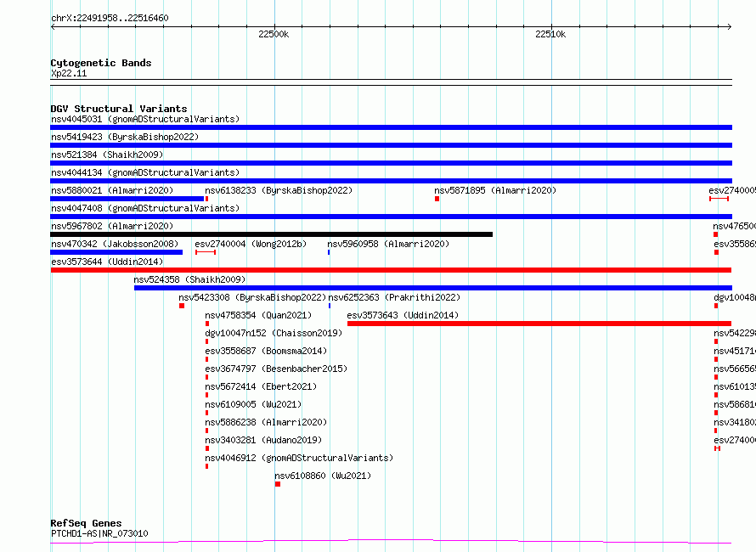Click the cut-off dgv10048n label at right edge
756x552 pixels.
[x=735, y=297]
